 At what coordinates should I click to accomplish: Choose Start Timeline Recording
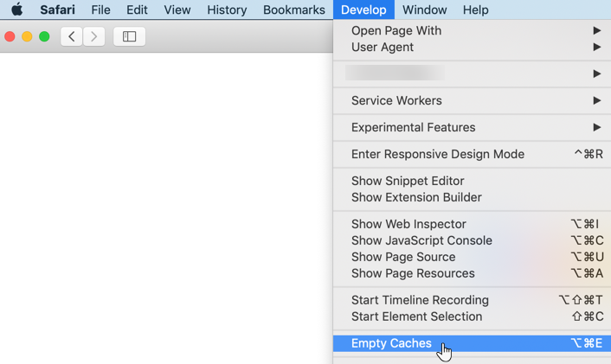click(472, 300)
